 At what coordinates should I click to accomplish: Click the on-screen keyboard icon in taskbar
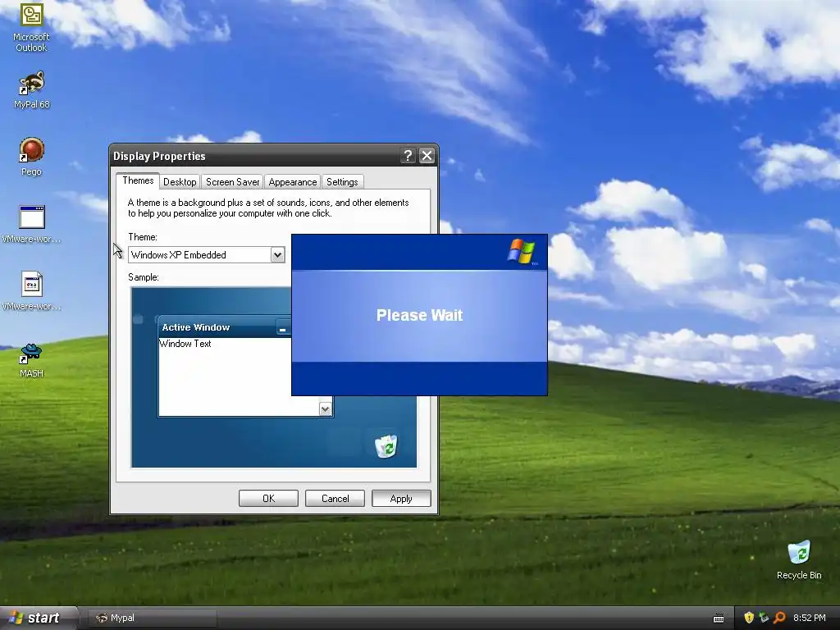tap(719, 619)
